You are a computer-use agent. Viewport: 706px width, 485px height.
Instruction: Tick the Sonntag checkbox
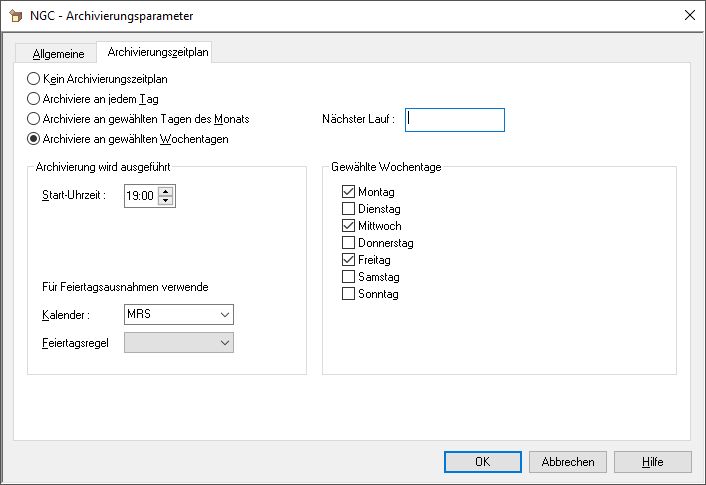pos(349,294)
